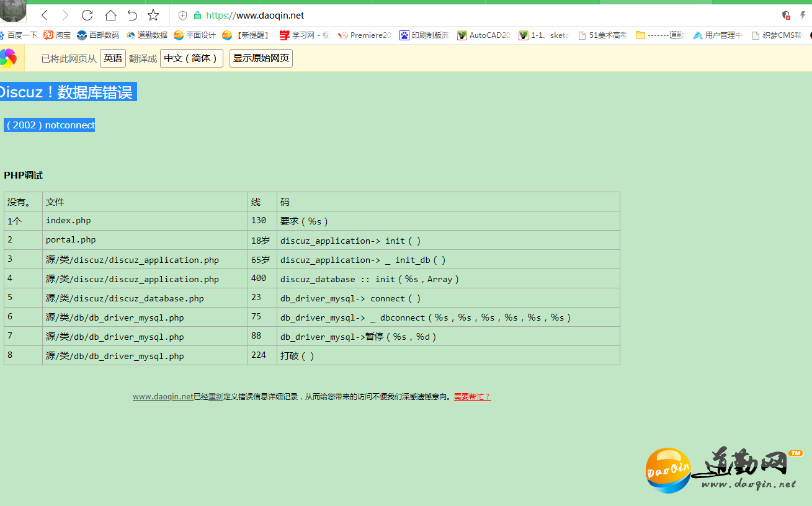The width and height of the screenshot is (812, 506).
Task: Click the line number 224 cell
Action: (262, 355)
